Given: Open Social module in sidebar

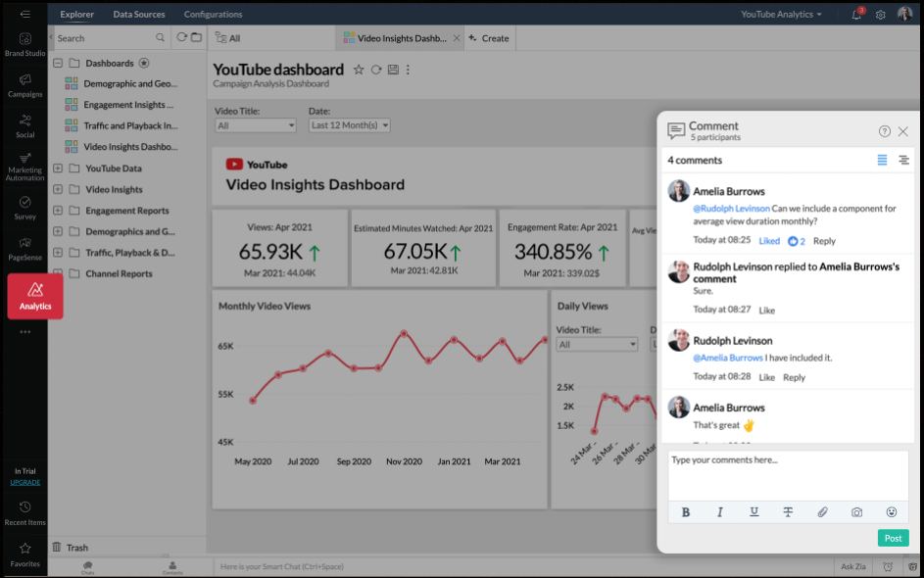Looking at the screenshot, I should click(24, 126).
